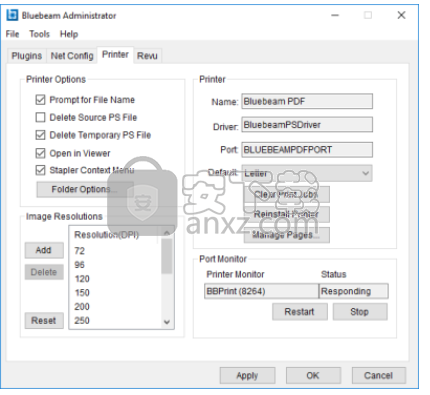The image size is (430, 395).
Task: Switch to the Plugins tab
Action: 27,56
